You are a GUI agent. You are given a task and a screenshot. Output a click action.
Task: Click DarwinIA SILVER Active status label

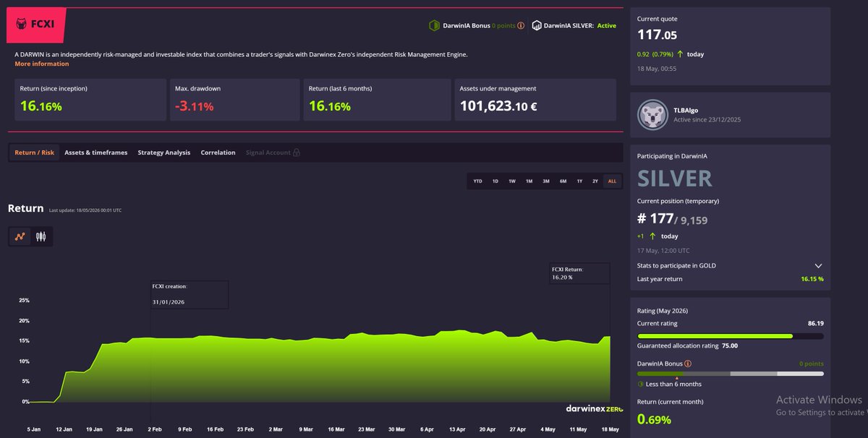[x=607, y=25]
